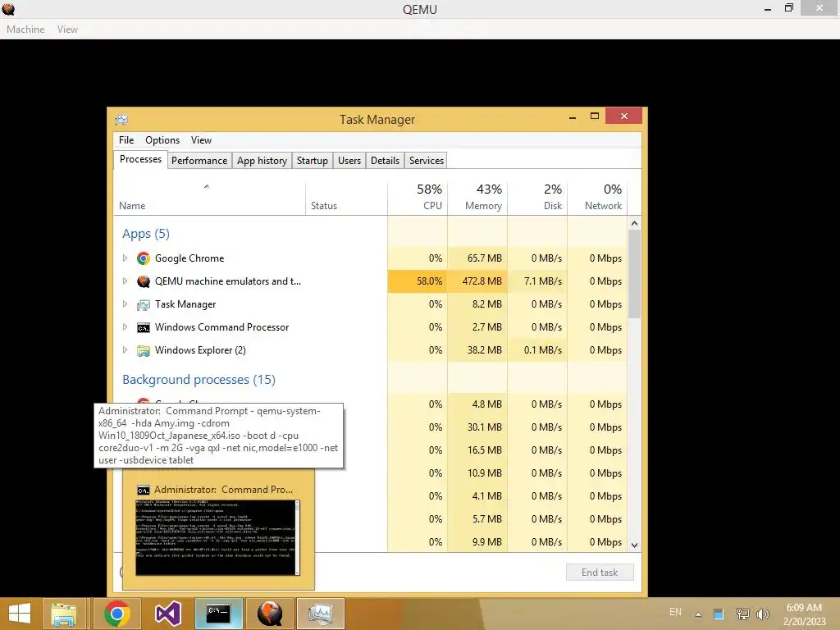Click the volume speaker tray icon

(762, 614)
